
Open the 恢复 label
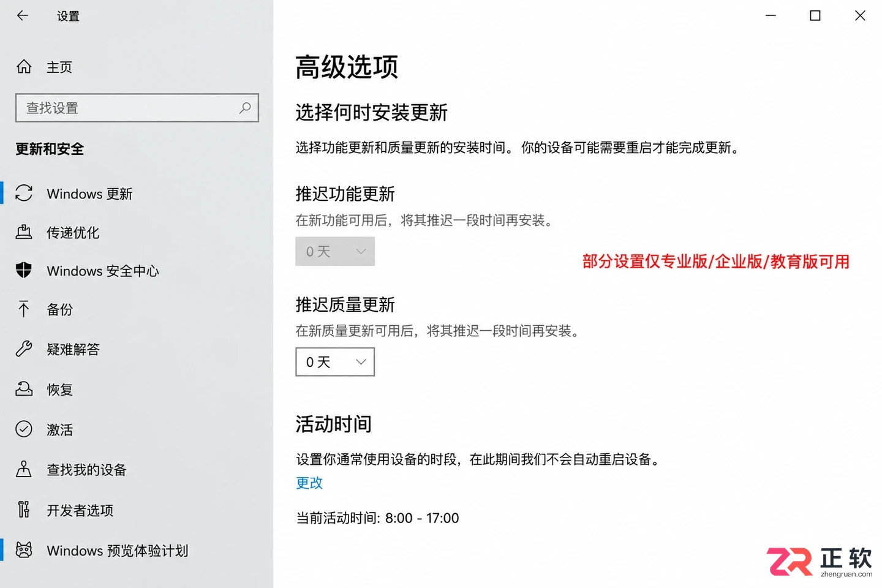[x=60, y=390]
